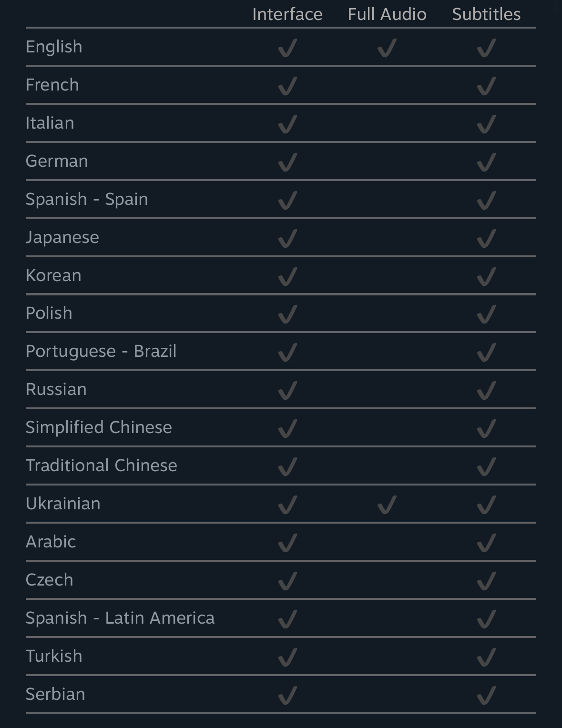Click the Polish Interface checkmark
The width and height of the screenshot is (562, 728).
click(287, 314)
